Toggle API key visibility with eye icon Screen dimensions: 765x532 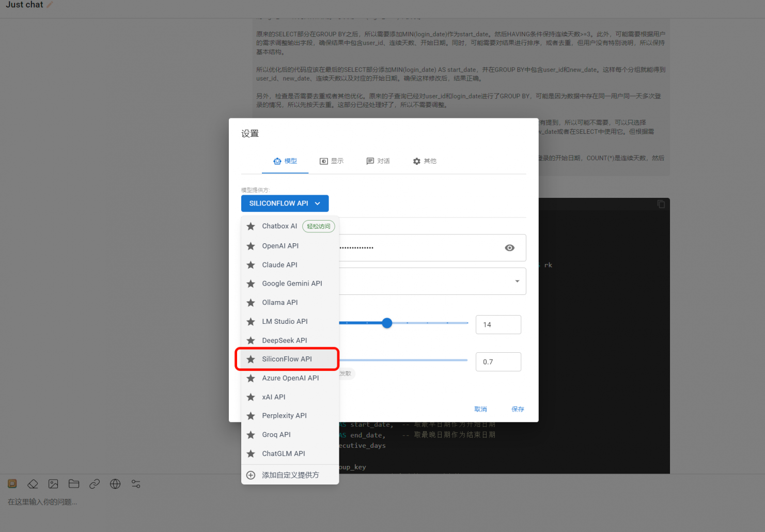coord(509,248)
